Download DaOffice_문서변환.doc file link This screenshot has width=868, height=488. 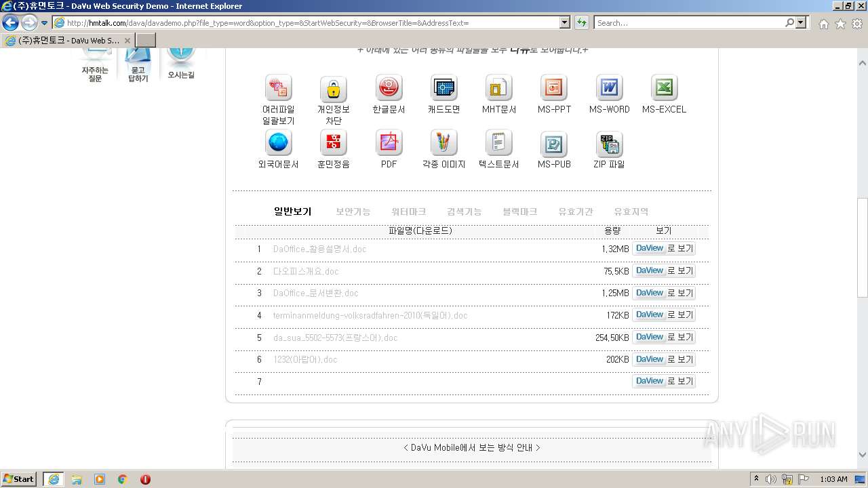click(x=315, y=293)
